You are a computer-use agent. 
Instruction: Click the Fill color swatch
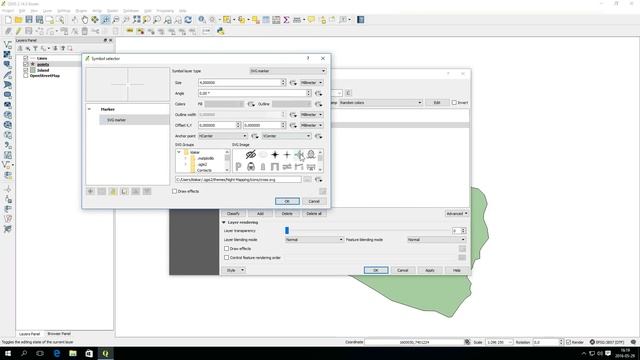pos(224,104)
